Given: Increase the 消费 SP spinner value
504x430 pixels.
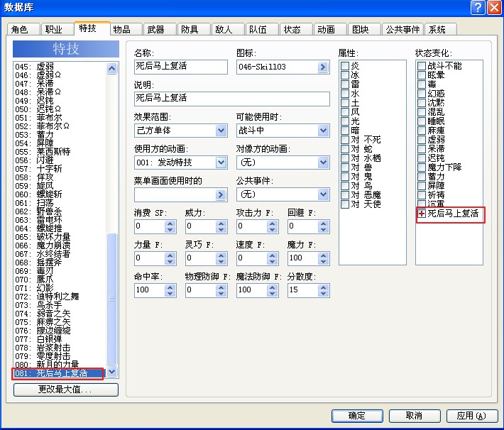Looking at the screenshot, I should (170, 224).
